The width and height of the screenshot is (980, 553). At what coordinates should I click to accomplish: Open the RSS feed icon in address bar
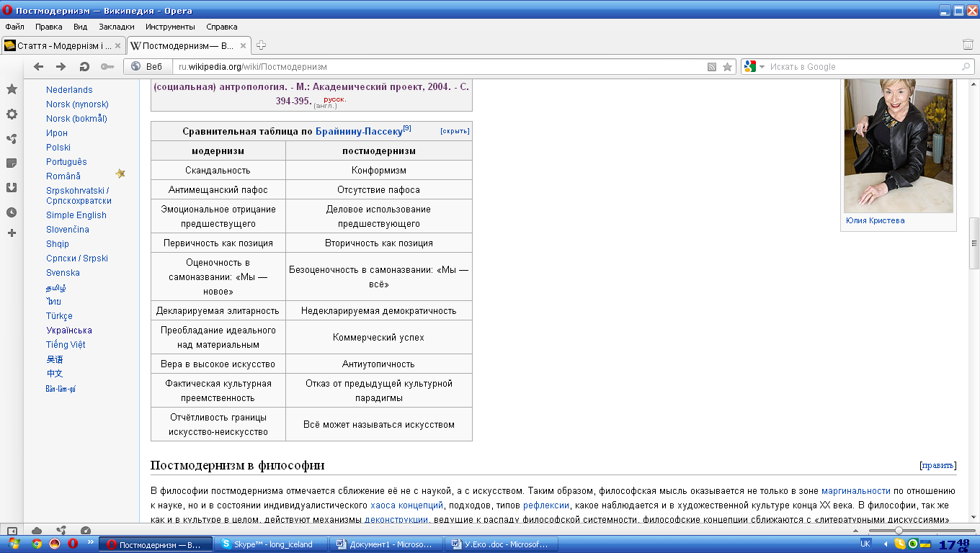click(712, 67)
